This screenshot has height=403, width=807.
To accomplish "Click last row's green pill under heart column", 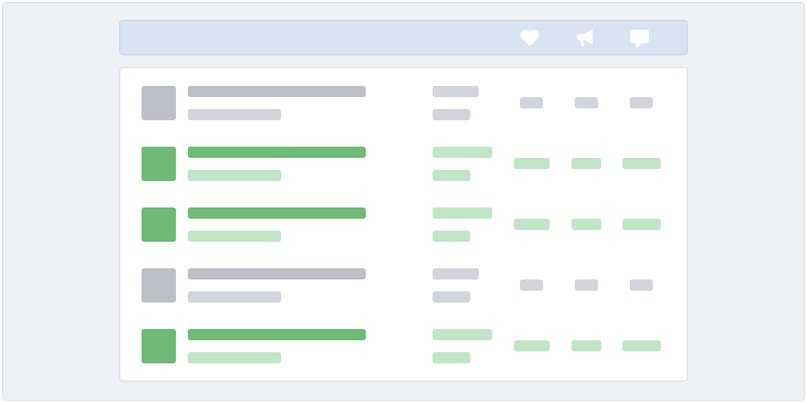I will (x=531, y=346).
